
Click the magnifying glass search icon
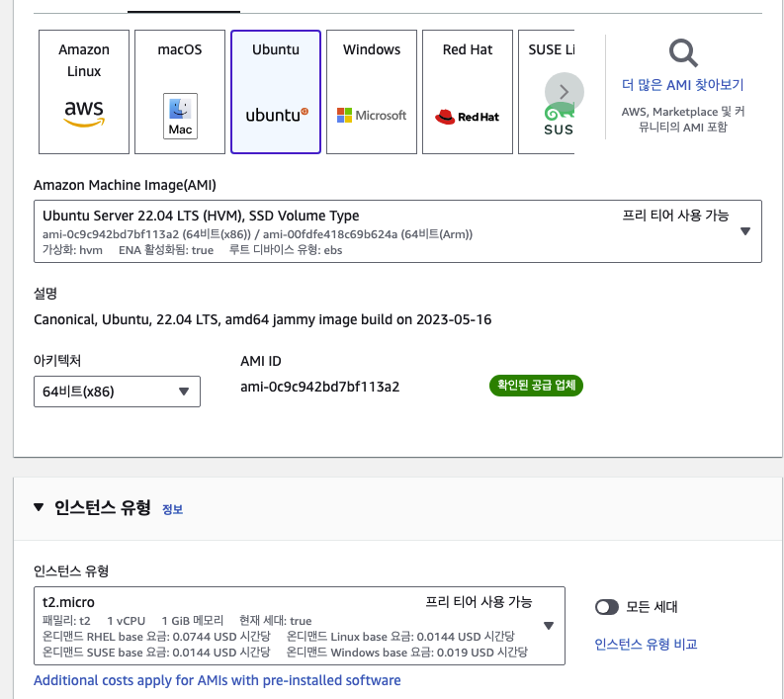(x=683, y=52)
